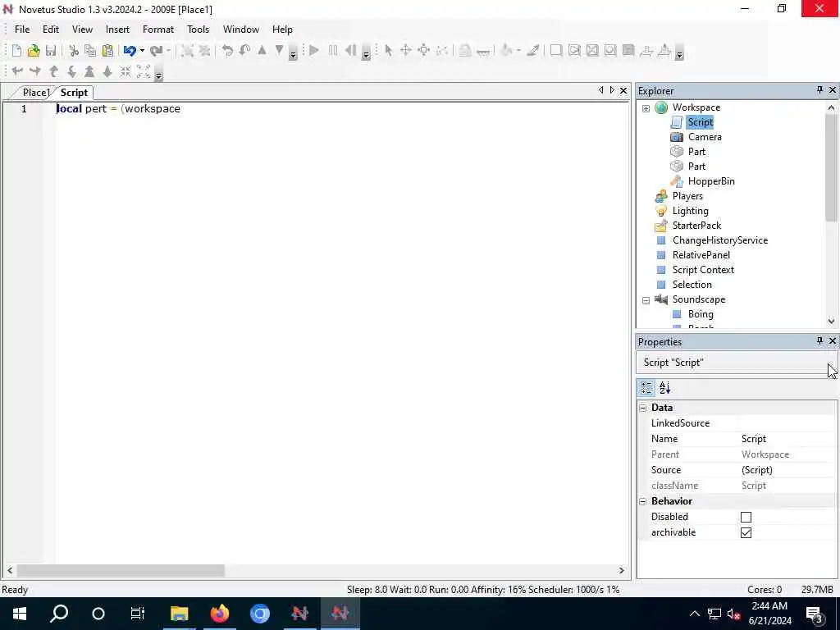Expand the Workspace tree node

[646, 108]
